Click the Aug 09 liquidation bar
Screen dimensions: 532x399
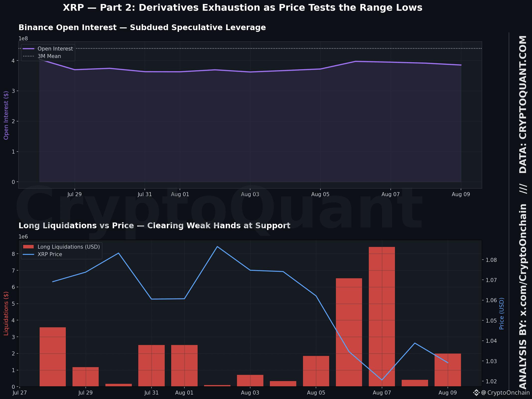coord(448,370)
